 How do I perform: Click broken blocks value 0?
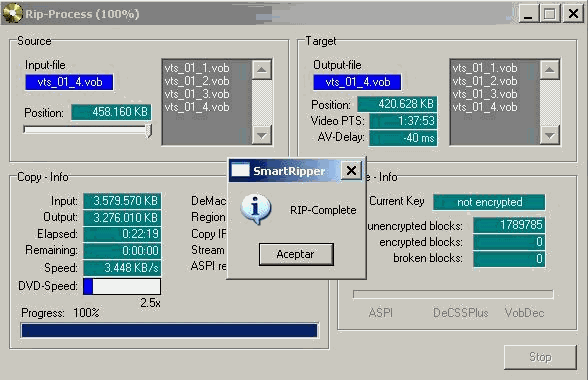click(509, 259)
